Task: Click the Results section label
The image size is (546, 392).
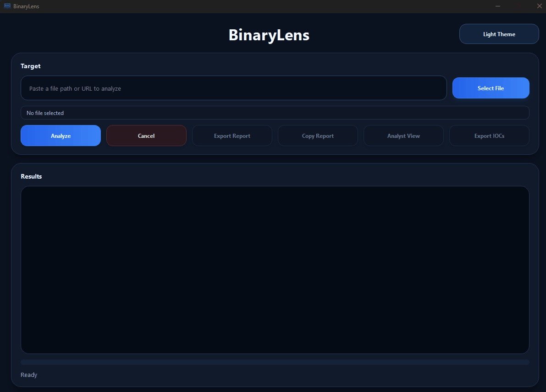Action: pos(31,176)
